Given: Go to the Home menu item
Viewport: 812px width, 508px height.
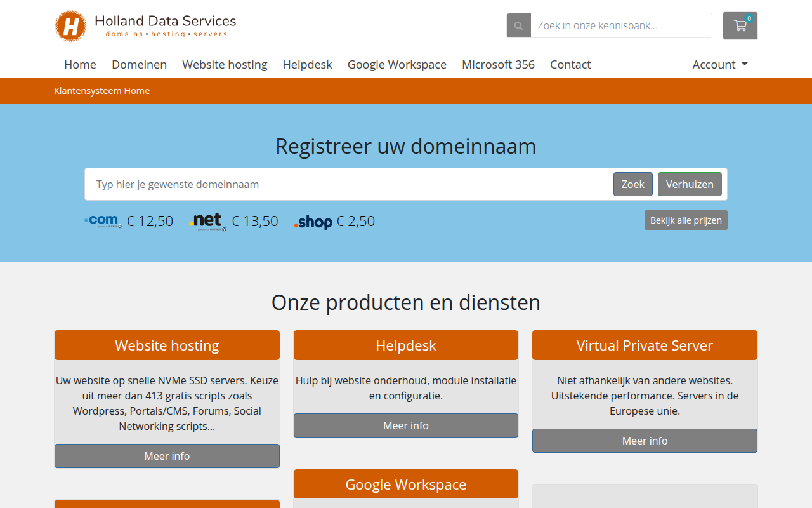Looking at the screenshot, I should click(x=80, y=64).
